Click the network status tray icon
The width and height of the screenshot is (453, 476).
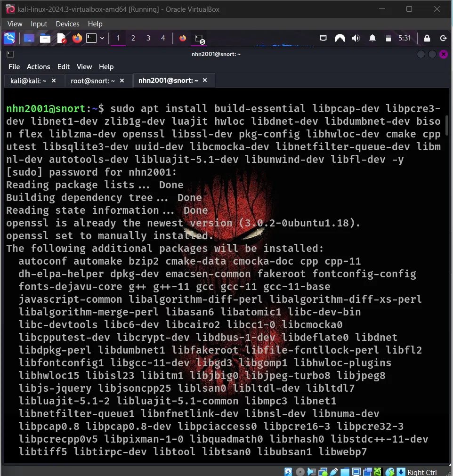pos(324,39)
